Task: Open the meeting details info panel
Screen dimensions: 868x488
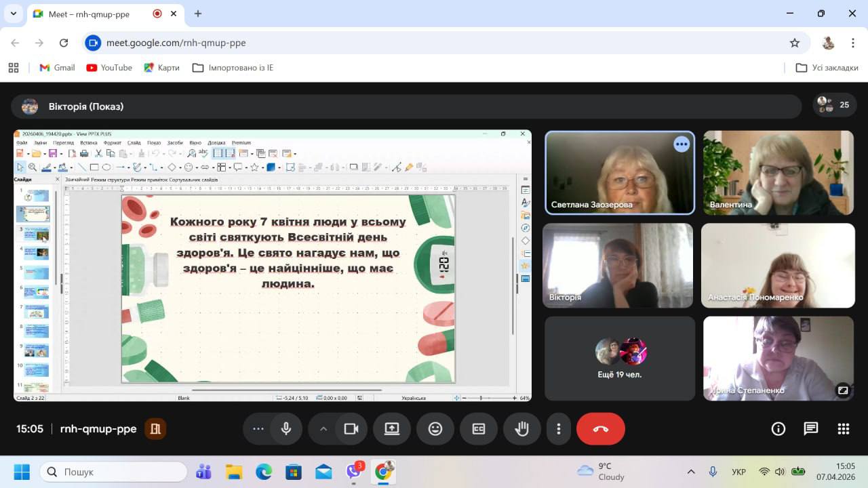Action: 778,428
